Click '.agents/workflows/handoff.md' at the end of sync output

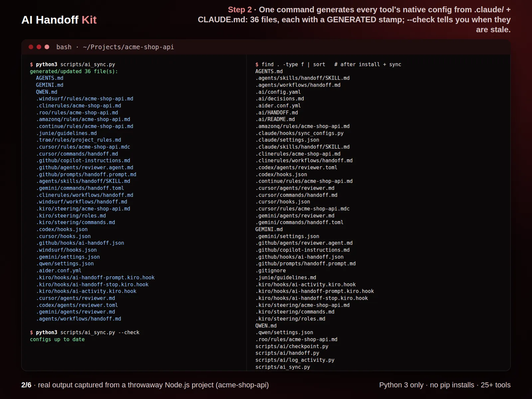tap(78, 319)
